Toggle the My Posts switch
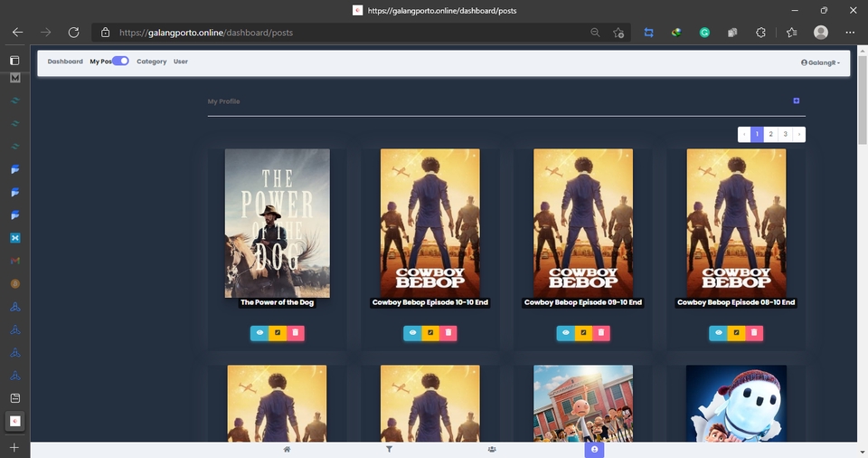Screen dimensions: 868x458 click(x=120, y=61)
